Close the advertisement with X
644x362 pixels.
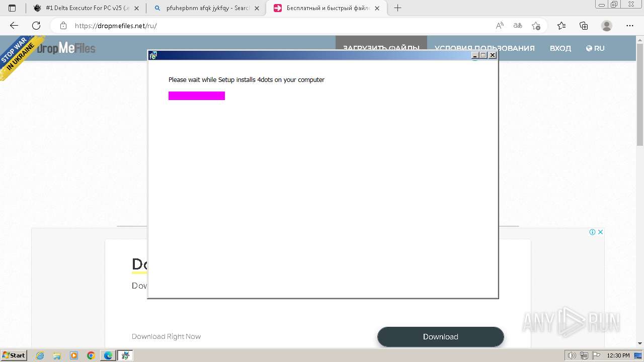[x=600, y=232]
